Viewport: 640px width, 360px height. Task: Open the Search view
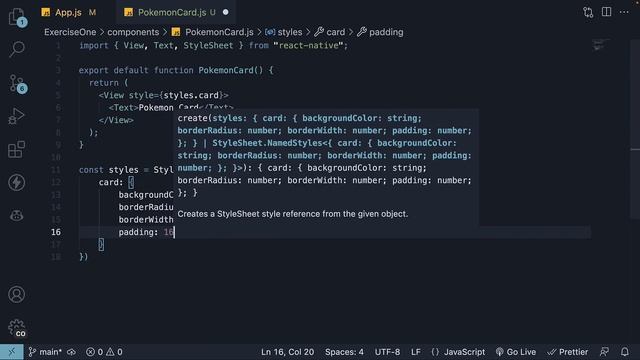click(16, 49)
